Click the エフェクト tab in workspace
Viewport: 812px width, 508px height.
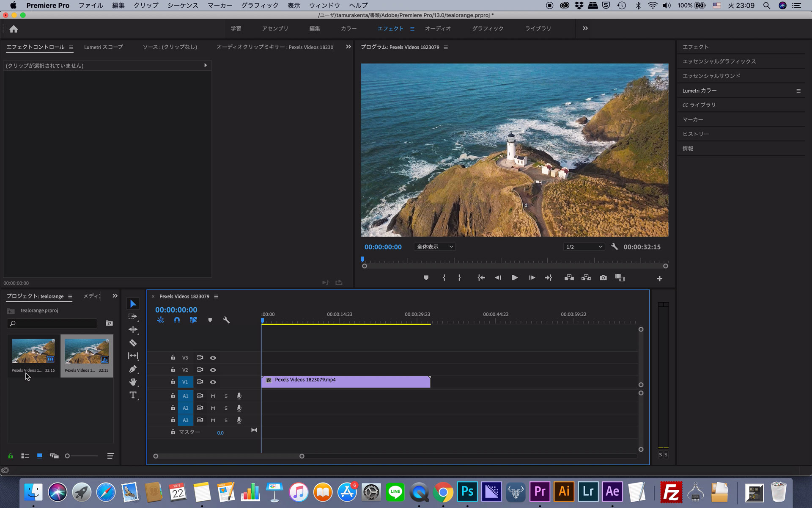[x=390, y=28]
